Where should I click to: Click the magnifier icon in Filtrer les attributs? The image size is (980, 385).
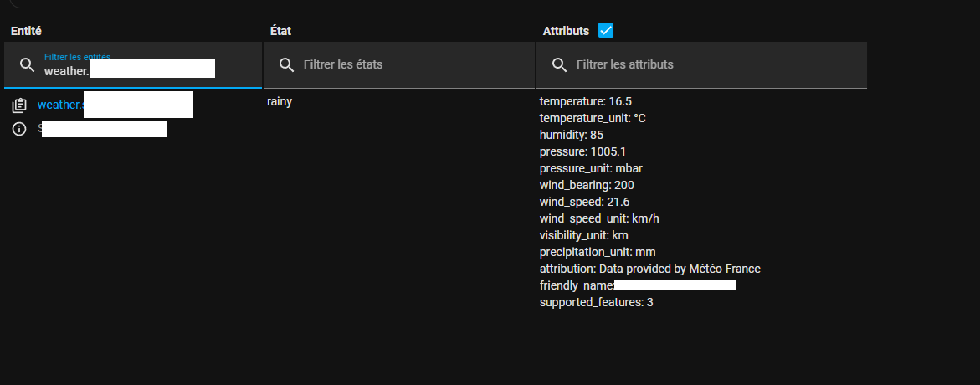click(x=559, y=65)
